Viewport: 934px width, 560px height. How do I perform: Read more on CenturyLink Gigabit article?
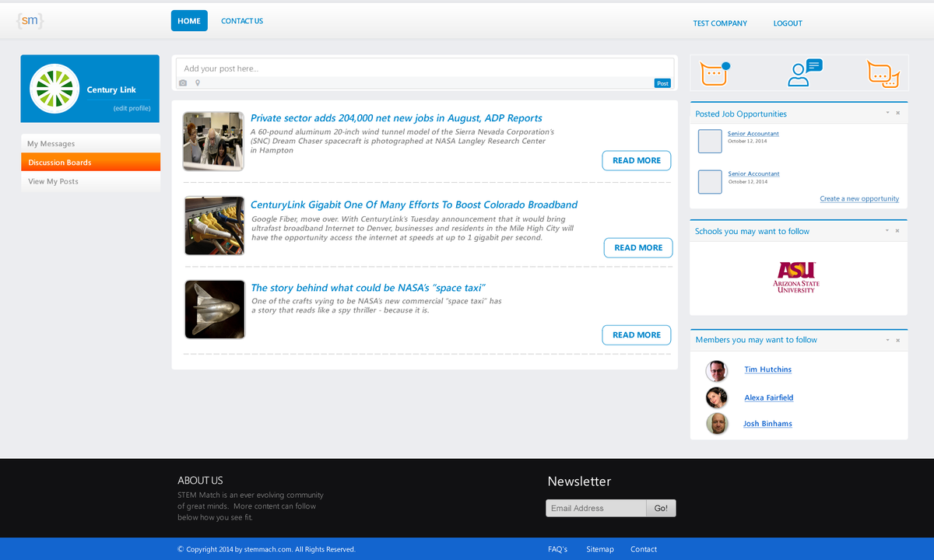coord(638,247)
